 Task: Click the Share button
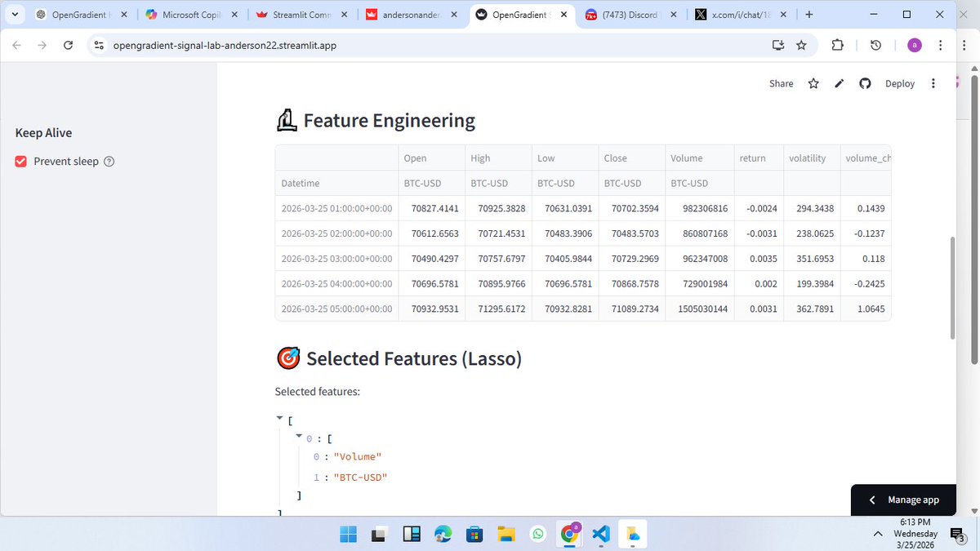pos(781,83)
